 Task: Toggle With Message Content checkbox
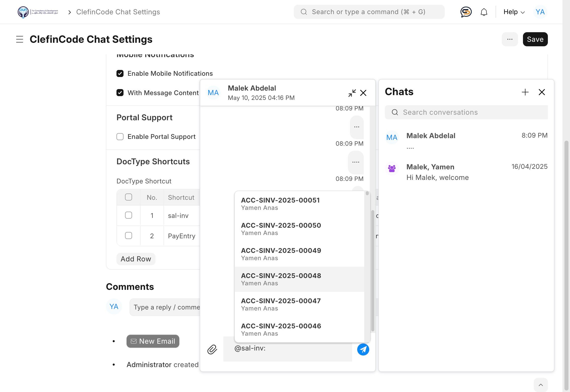(120, 93)
